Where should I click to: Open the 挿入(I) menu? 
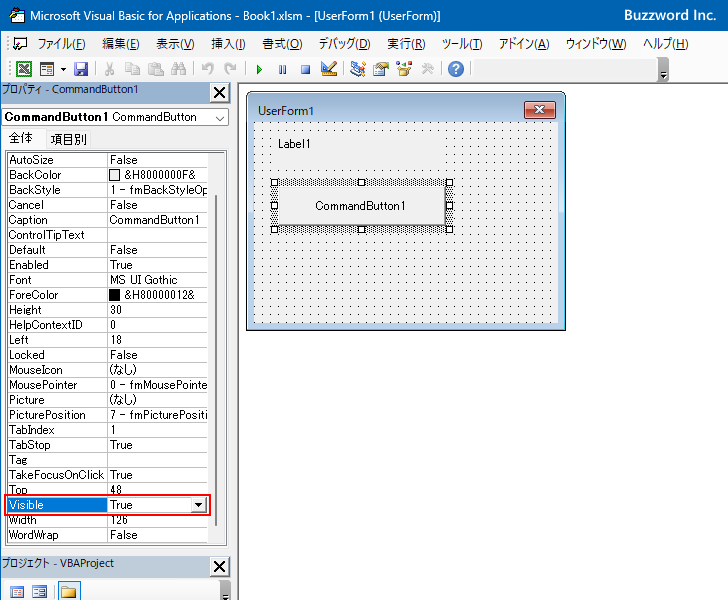click(228, 44)
